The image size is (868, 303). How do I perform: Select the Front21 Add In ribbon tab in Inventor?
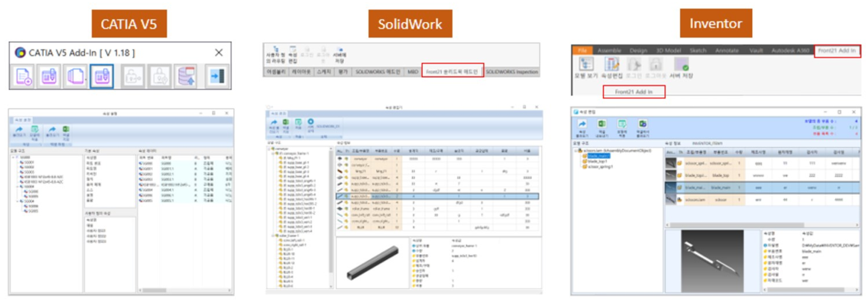tap(837, 51)
